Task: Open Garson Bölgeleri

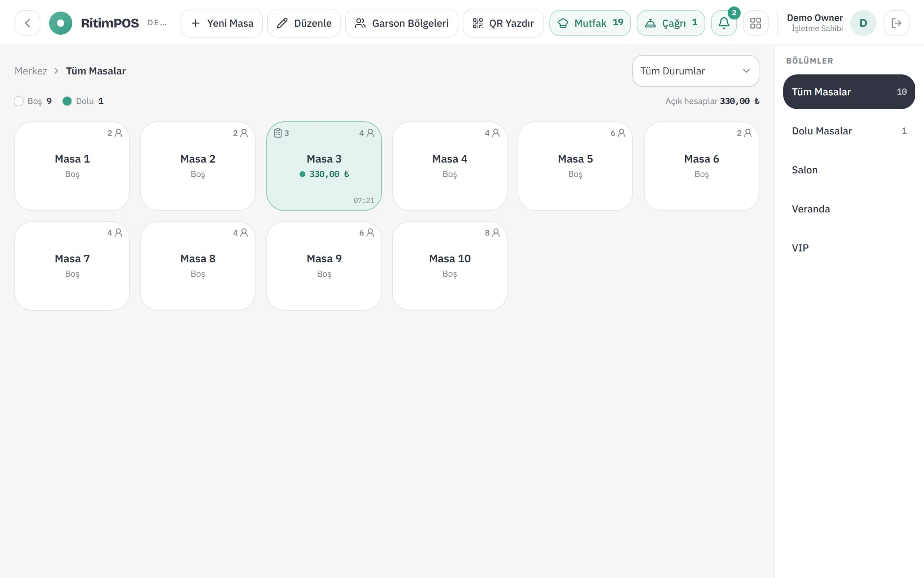Action: point(401,23)
